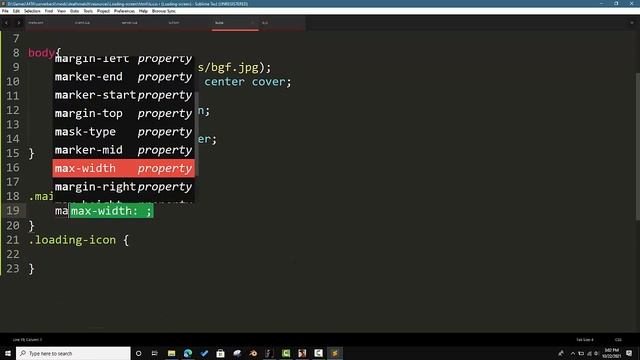Open the File menu
This screenshot has height=360, width=640.
(x=5, y=11)
